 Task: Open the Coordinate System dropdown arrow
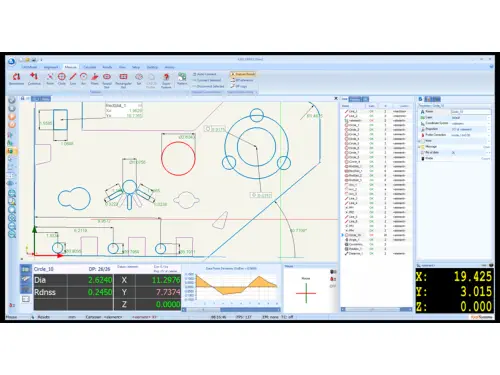(489, 123)
